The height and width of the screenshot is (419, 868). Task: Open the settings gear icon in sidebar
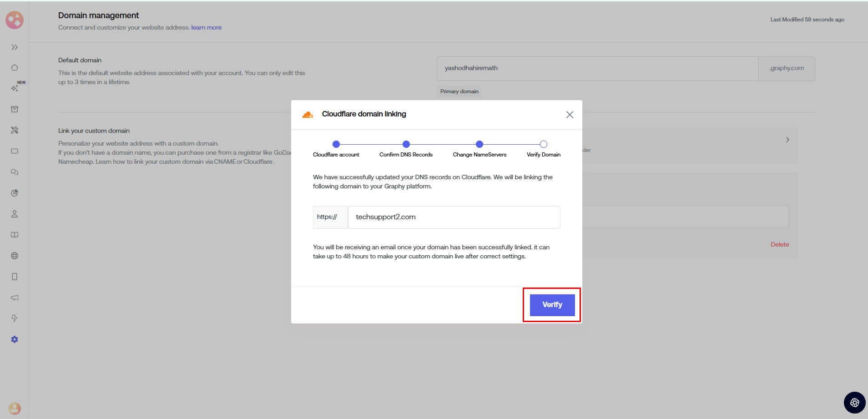click(15, 339)
